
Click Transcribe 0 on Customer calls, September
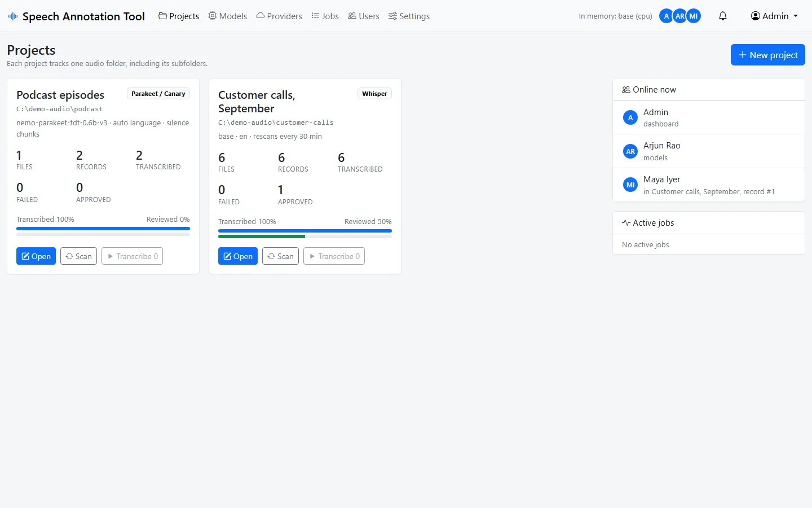(334, 256)
